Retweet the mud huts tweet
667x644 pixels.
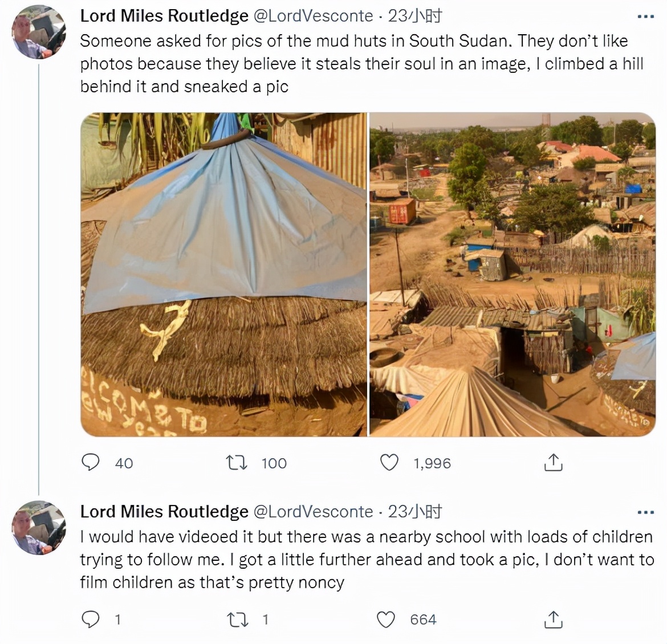coord(237,462)
